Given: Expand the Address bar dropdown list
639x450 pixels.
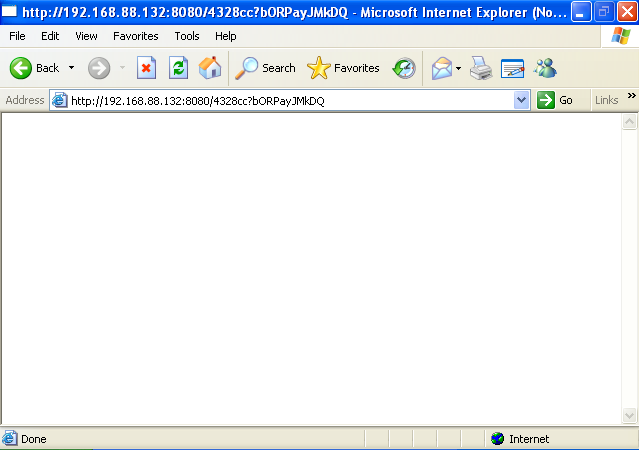Looking at the screenshot, I should pyautogui.click(x=522, y=100).
